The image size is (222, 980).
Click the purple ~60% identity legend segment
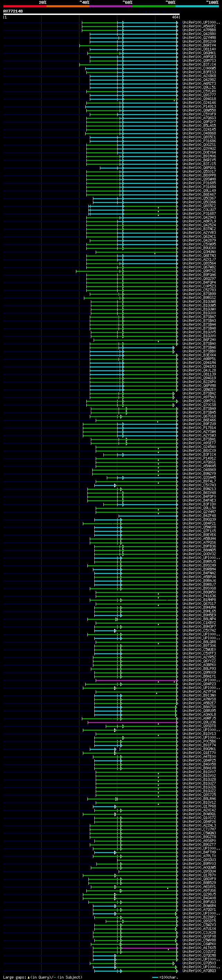coord(111,6)
